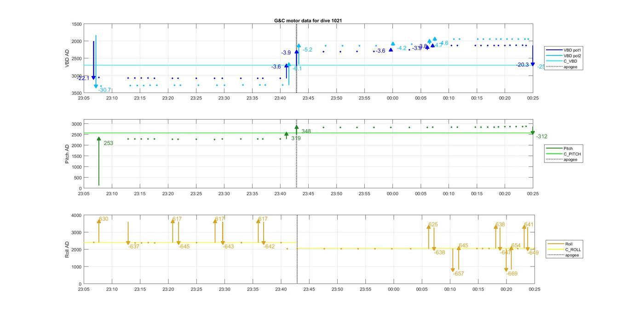
Task: Click the '-5.2' data label
Action: [308, 50]
